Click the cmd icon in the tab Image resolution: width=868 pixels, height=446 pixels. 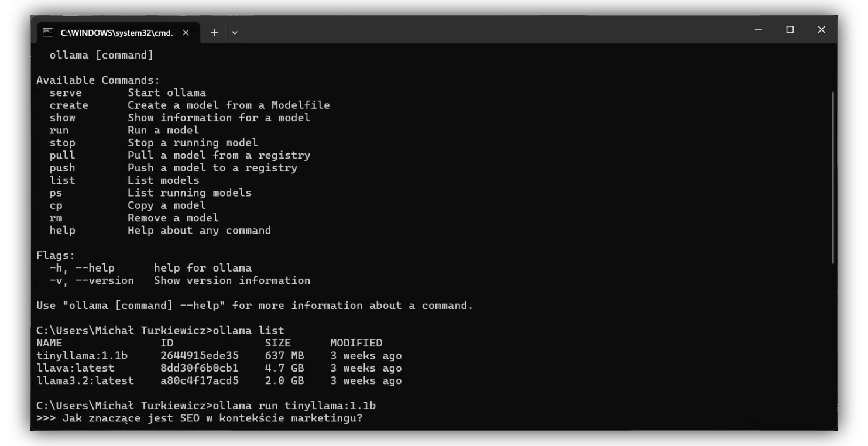(49, 33)
